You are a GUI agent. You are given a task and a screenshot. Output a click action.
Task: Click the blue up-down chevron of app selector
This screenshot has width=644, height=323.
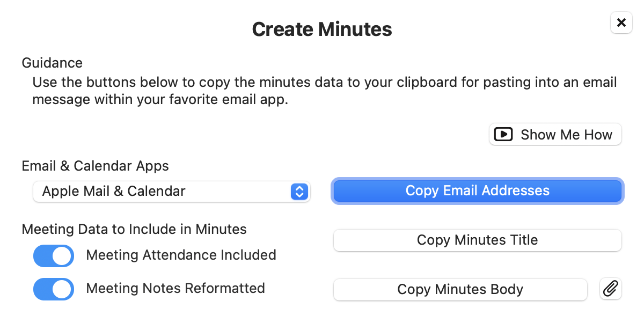click(299, 191)
